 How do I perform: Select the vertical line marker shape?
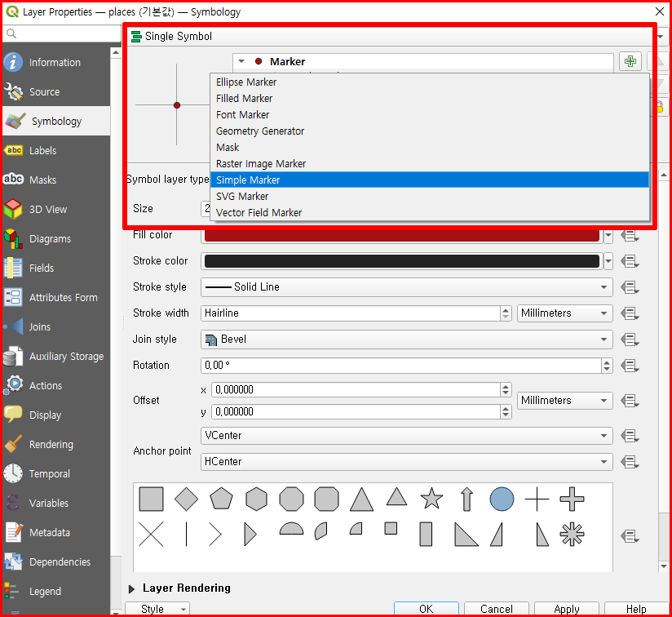(x=187, y=535)
